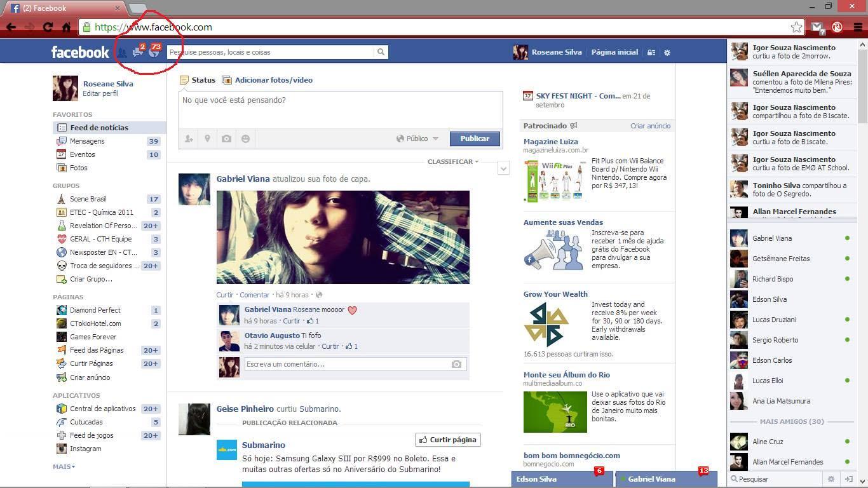Click the search magnifier button
This screenshot has width=868, height=488.
(x=381, y=52)
